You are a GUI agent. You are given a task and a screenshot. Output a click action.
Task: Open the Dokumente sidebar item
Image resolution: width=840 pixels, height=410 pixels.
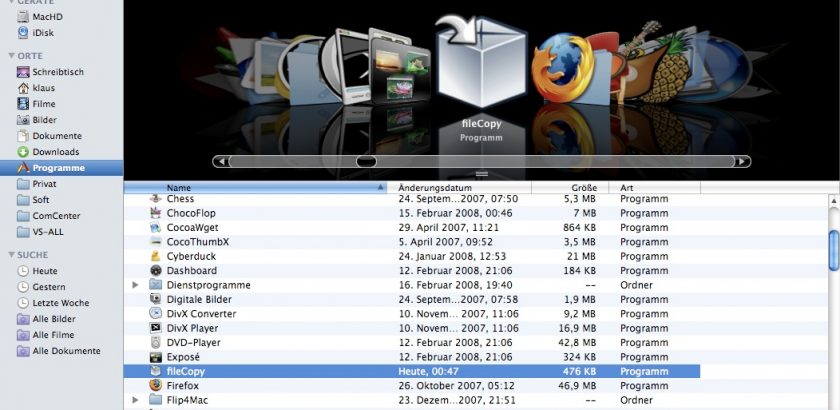click(x=49, y=136)
